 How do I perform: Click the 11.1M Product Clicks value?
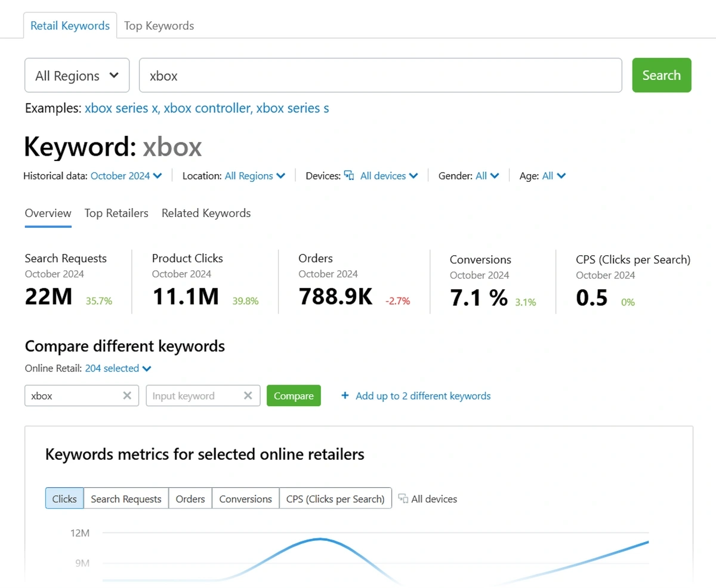(186, 296)
